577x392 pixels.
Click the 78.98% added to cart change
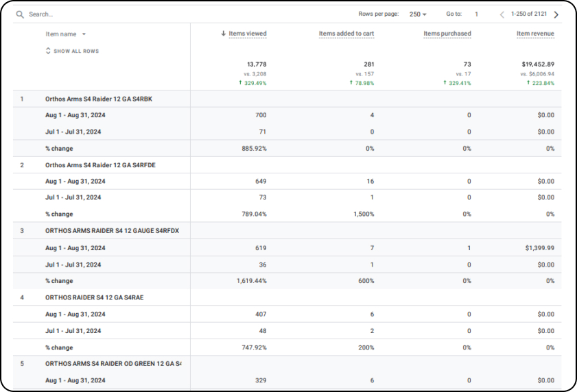pos(362,83)
